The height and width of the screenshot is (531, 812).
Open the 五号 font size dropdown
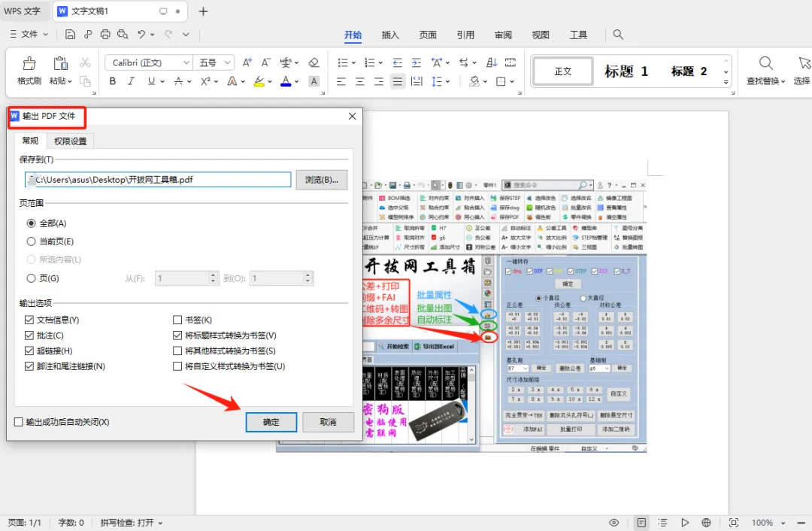tap(227, 62)
